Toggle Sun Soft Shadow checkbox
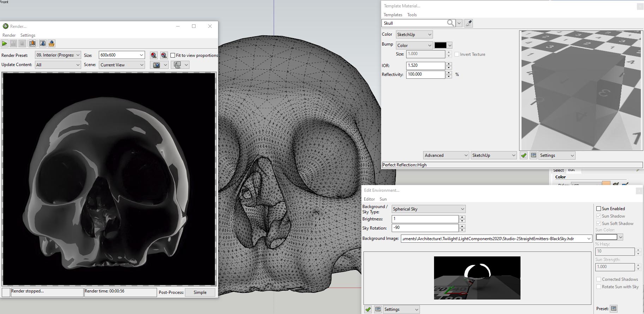The height and width of the screenshot is (314, 644). (598, 224)
